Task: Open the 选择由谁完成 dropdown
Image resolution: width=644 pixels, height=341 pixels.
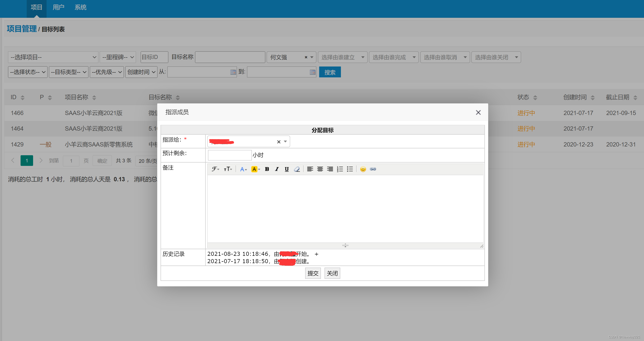Action: coord(394,57)
